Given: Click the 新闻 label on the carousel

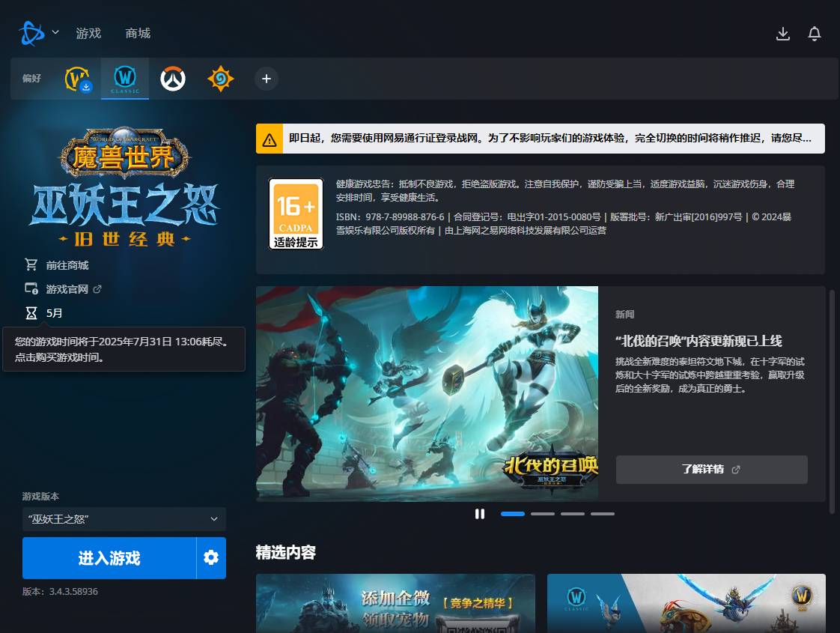Looking at the screenshot, I should coord(624,314).
